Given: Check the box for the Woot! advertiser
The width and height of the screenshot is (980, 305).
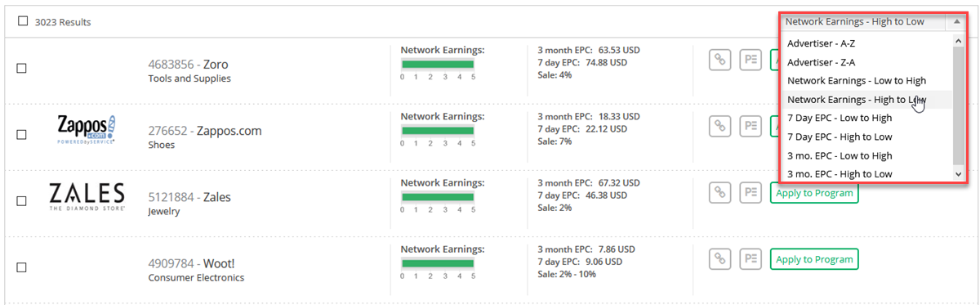Looking at the screenshot, I should 22,267.
